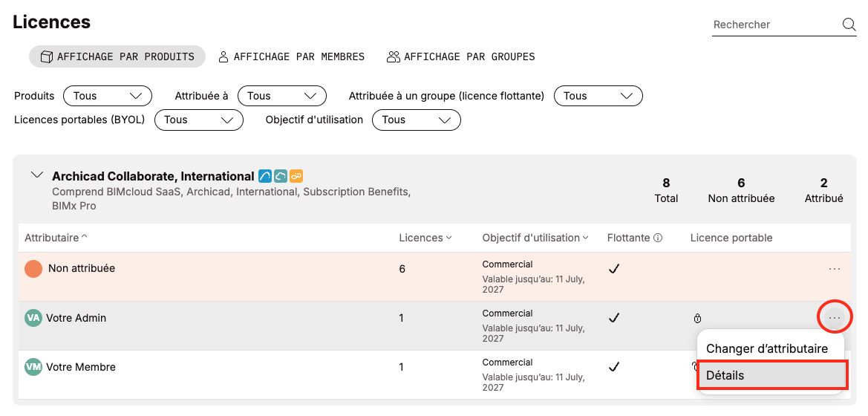Click the licence count 6 cell
This screenshot has width=868, height=416.
pos(402,269)
